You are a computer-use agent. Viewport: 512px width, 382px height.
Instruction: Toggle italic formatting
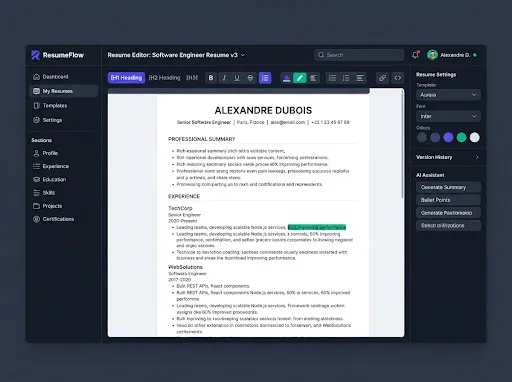(x=224, y=78)
